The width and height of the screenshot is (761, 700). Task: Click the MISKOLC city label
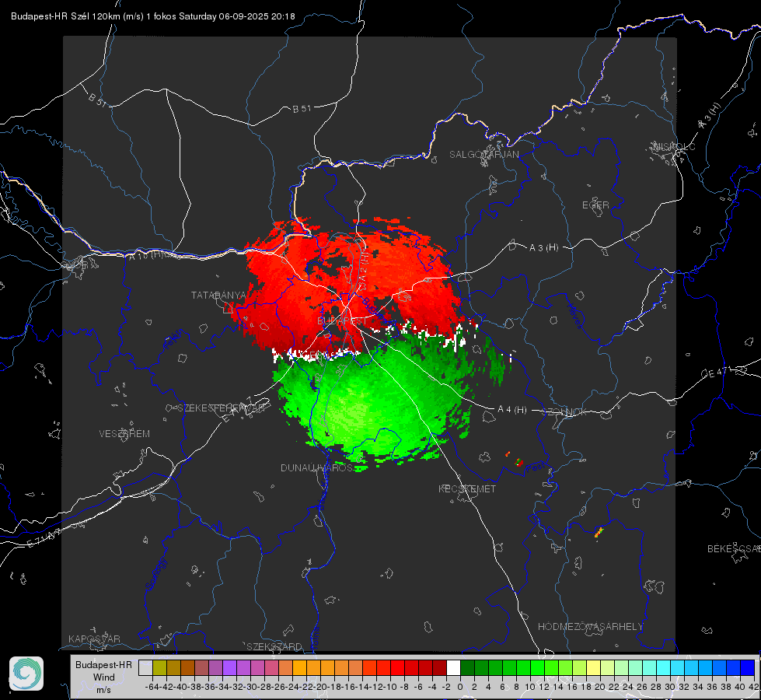tap(674, 147)
